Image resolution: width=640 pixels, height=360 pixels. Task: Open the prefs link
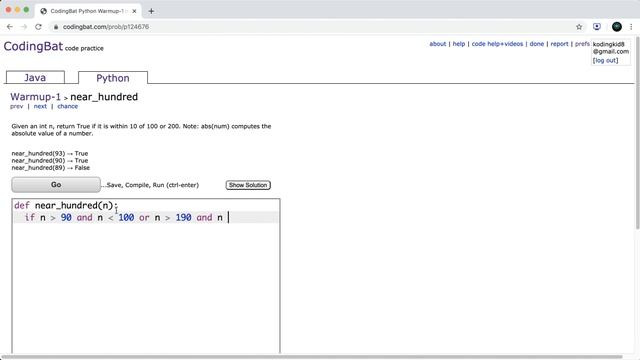click(582, 44)
